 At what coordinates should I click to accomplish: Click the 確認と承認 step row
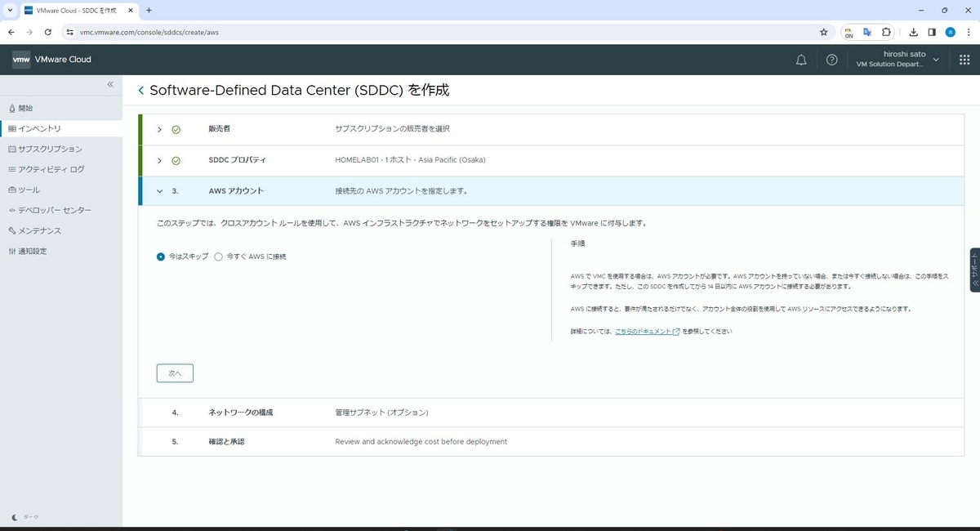551,442
